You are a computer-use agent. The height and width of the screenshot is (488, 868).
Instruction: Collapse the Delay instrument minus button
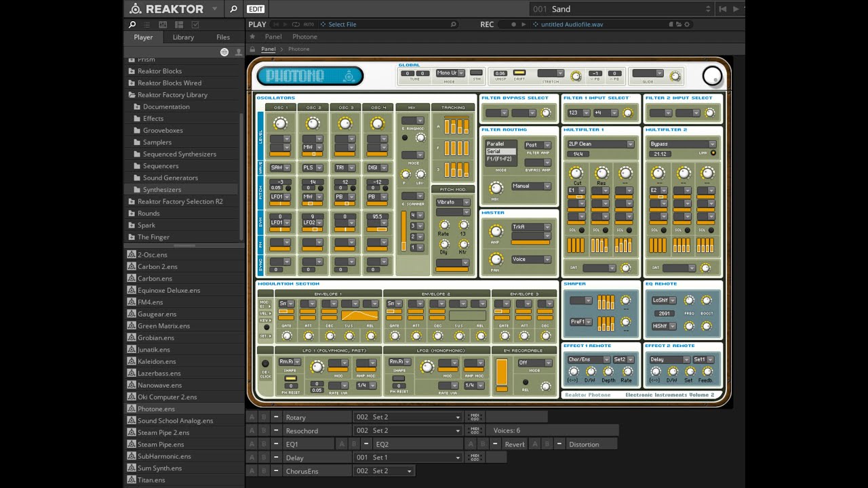276,457
